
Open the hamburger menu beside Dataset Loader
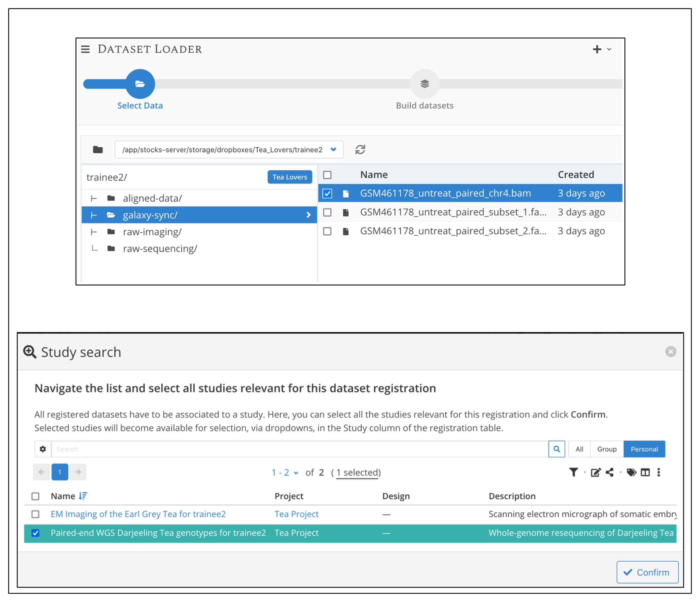coord(85,49)
